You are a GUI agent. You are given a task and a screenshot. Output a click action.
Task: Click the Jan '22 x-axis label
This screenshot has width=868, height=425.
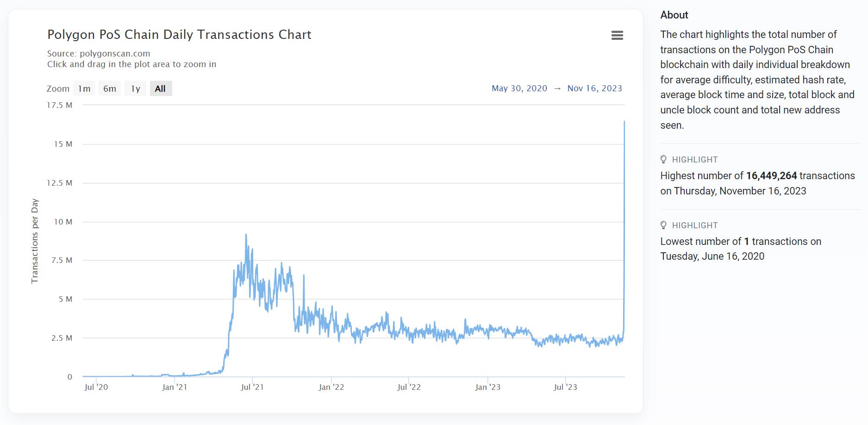331,387
